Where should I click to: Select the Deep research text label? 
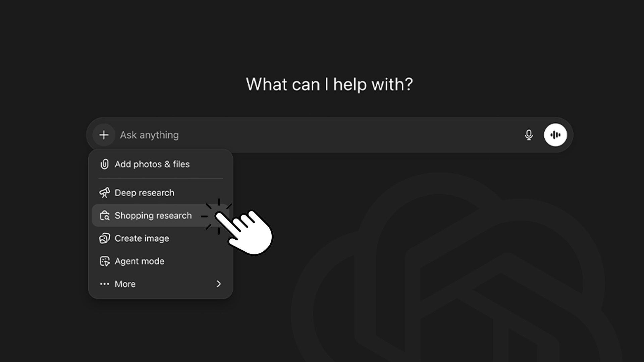pyautogui.click(x=144, y=193)
